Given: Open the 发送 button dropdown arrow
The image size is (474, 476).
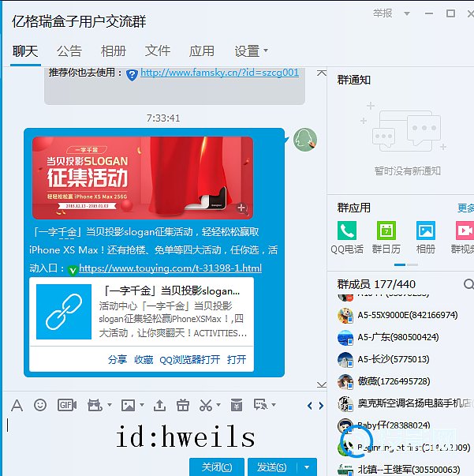Looking at the screenshot, I should tap(307, 467).
